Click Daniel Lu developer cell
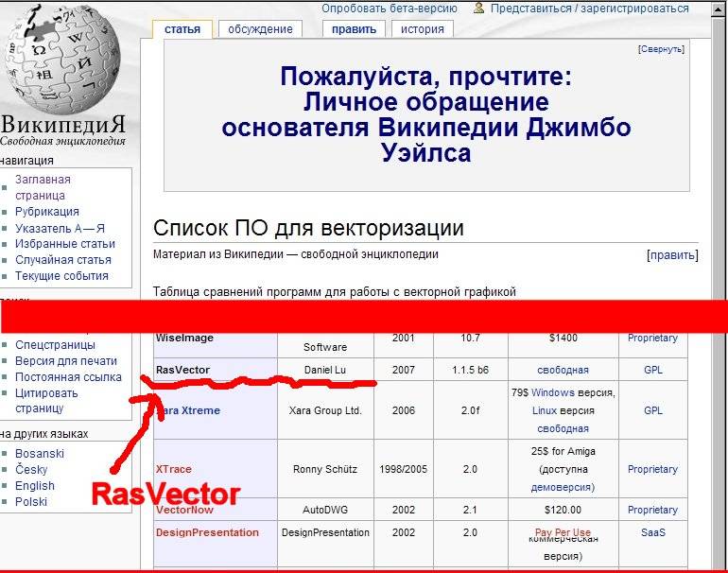 tap(325, 370)
